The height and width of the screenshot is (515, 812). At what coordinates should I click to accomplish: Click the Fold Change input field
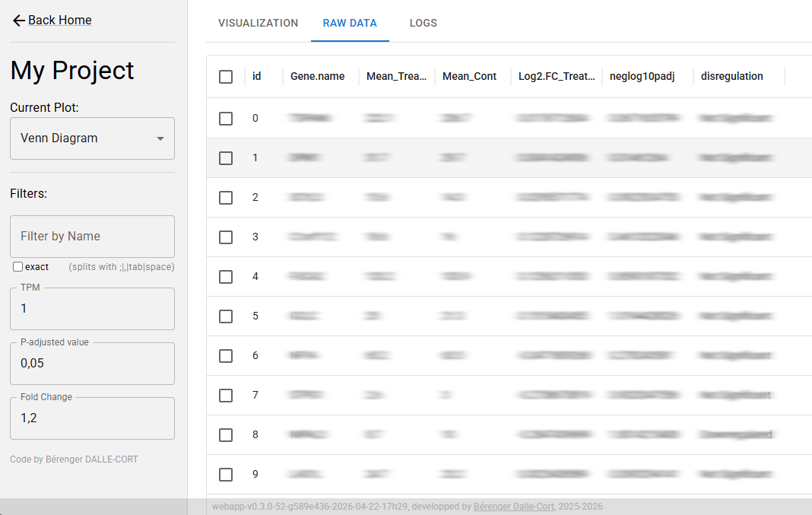pyautogui.click(x=92, y=418)
